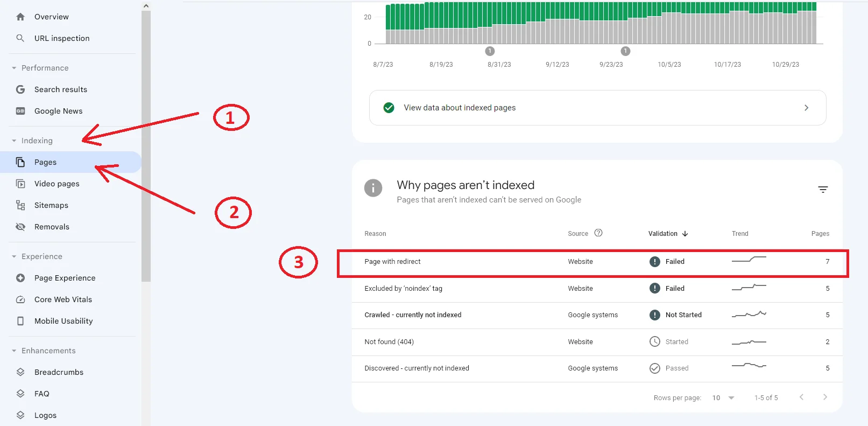The height and width of the screenshot is (426, 868).
Task: Open the Excluded by 'noindex' tag row
Action: tap(597, 289)
